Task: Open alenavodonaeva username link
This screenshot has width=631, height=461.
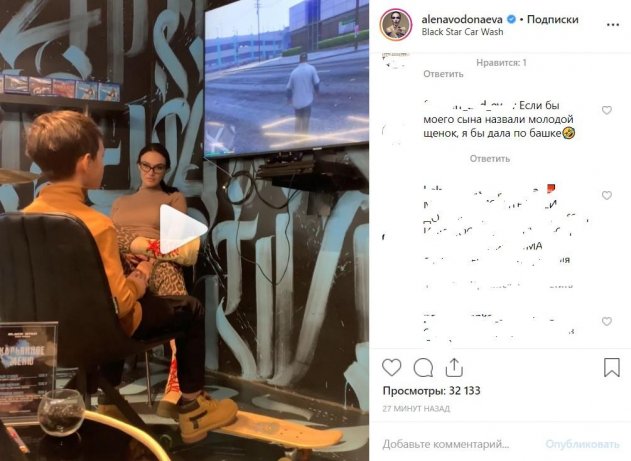Action: click(x=462, y=19)
